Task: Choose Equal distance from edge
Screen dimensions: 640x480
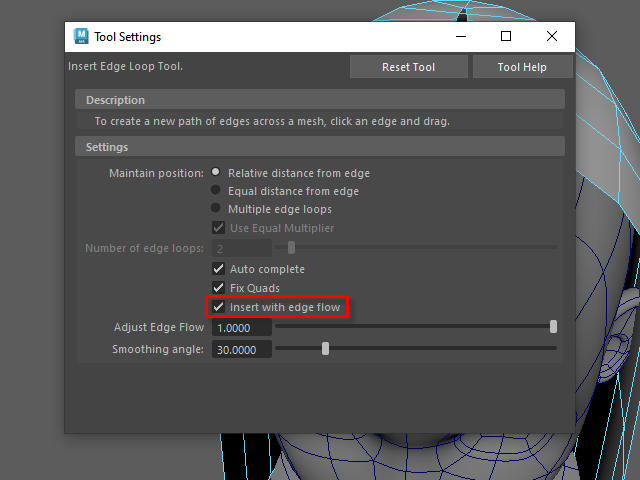Action: [215, 191]
